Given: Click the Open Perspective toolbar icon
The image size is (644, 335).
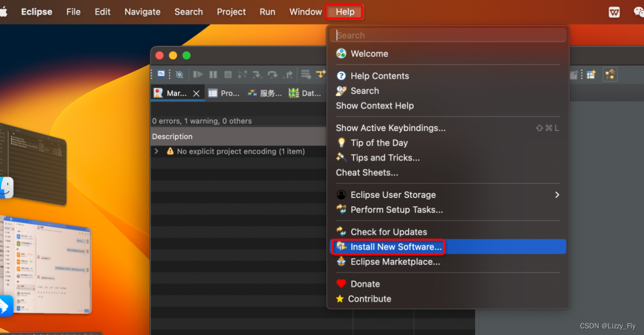Looking at the screenshot, I should point(591,75).
